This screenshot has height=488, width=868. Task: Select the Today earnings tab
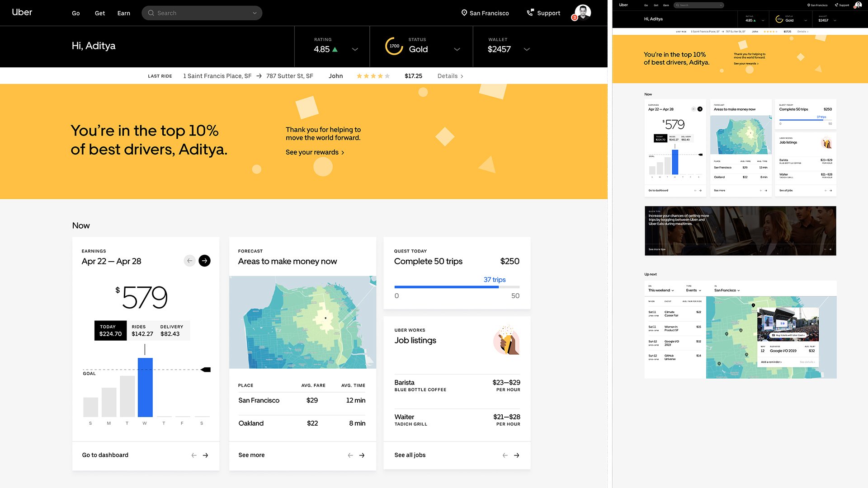coord(110,330)
